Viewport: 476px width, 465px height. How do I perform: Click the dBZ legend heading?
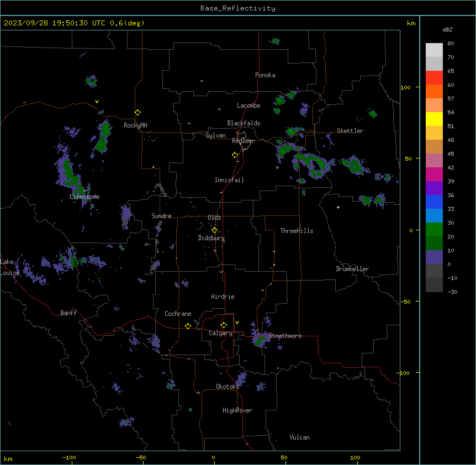(x=447, y=30)
